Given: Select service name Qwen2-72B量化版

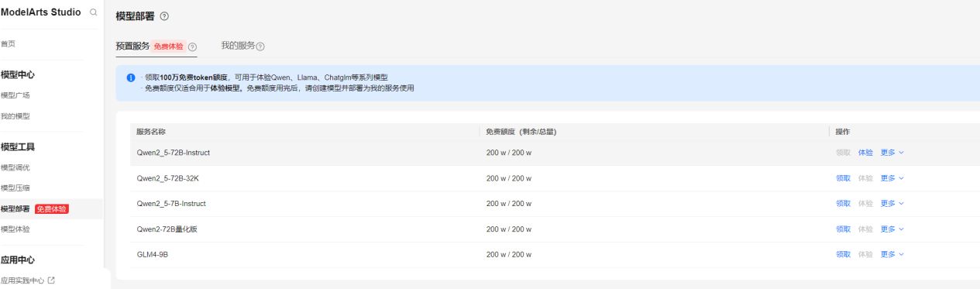Looking at the screenshot, I should 167,229.
